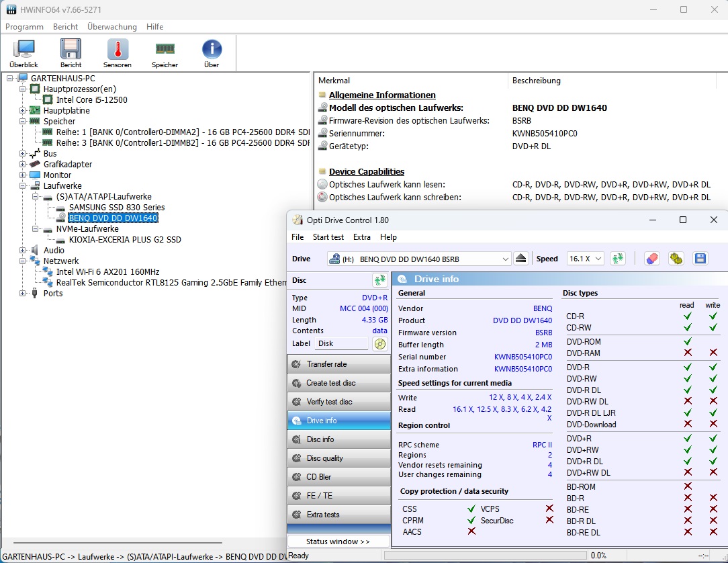
Task: Click the 0.0% progress bar
Action: click(485, 555)
